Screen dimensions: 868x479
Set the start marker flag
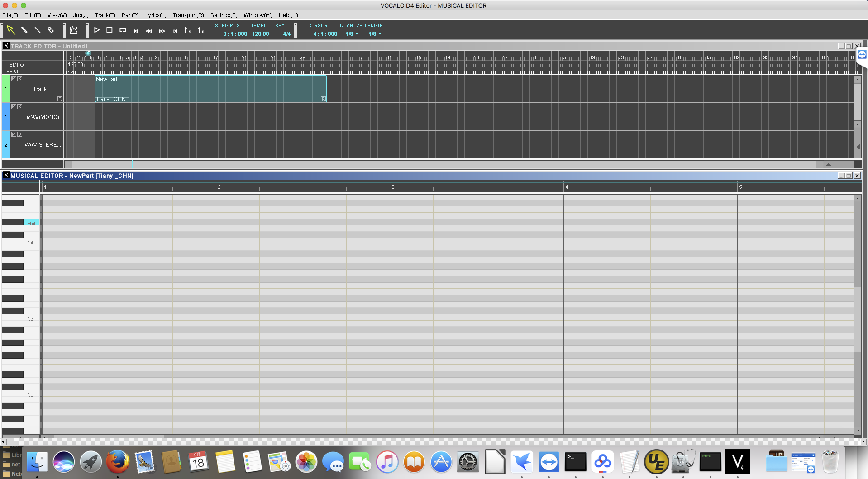[188, 30]
